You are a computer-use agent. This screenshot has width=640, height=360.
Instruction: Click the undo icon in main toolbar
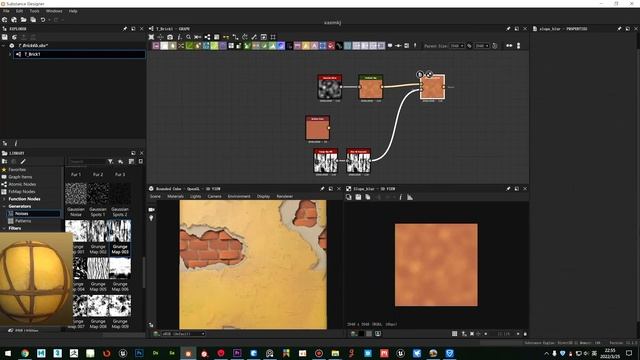point(43,20)
